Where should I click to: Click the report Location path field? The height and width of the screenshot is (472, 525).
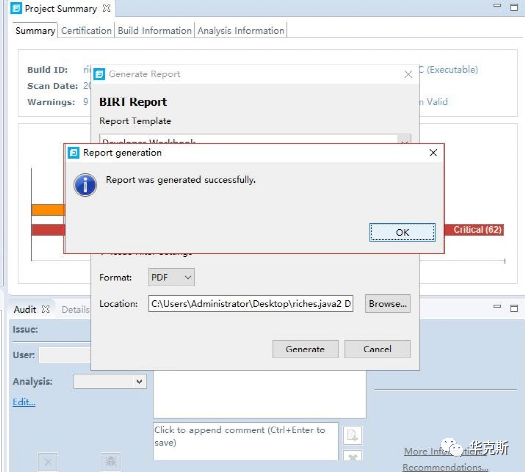(251, 304)
